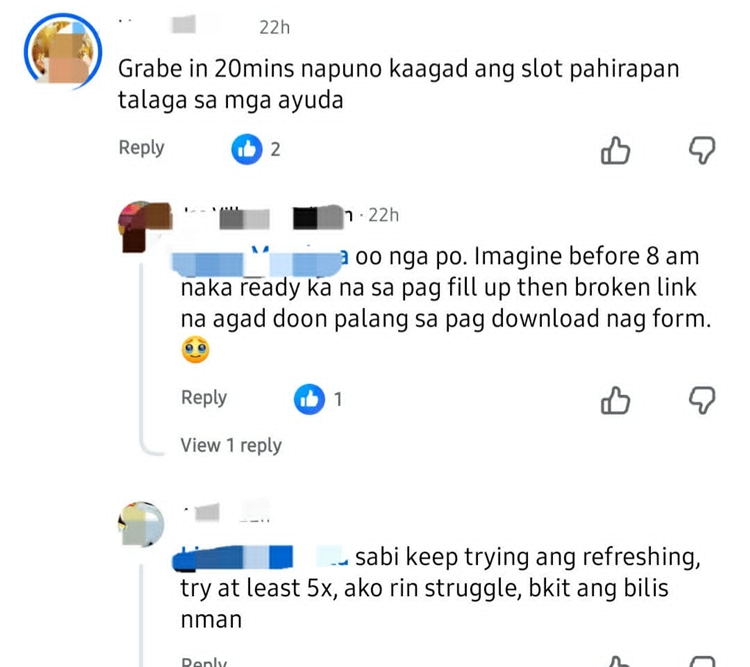750x667 pixels.
Task: Open the second commenter's avatar
Action: (142, 226)
